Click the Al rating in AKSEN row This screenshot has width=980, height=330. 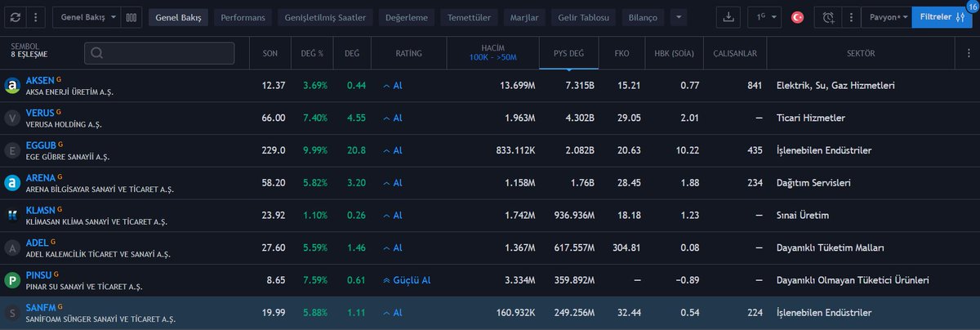coord(393,85)
